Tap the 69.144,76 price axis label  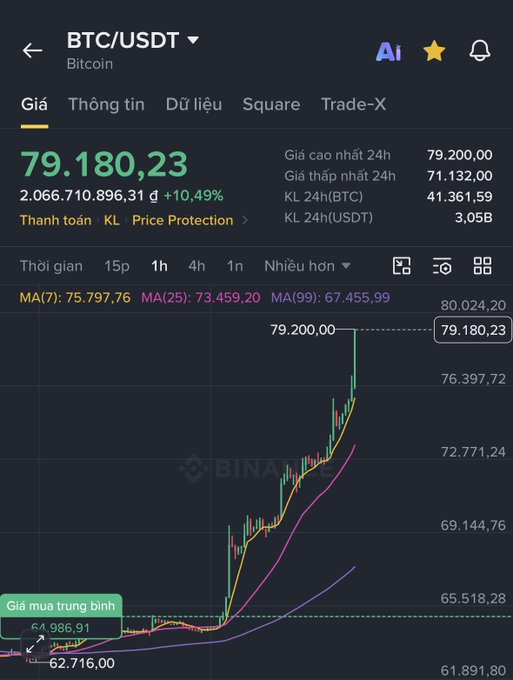pyautogui.click(x=473, y=525)
